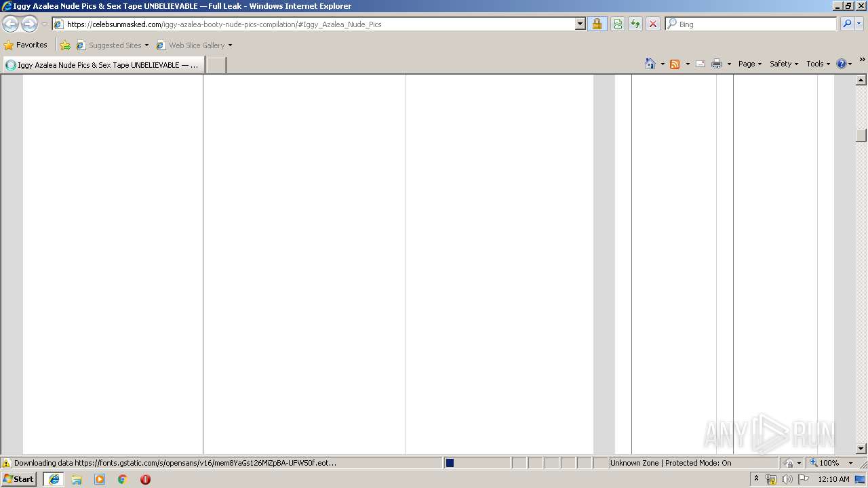
Task: Click the vertical scrollbar thumb
Action: pos(861,135)
